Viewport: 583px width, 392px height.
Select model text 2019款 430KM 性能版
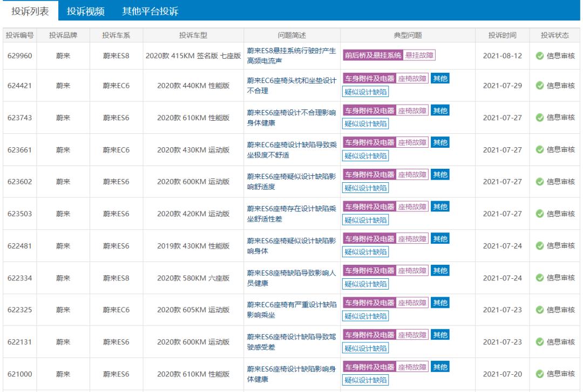pos(193,245)
